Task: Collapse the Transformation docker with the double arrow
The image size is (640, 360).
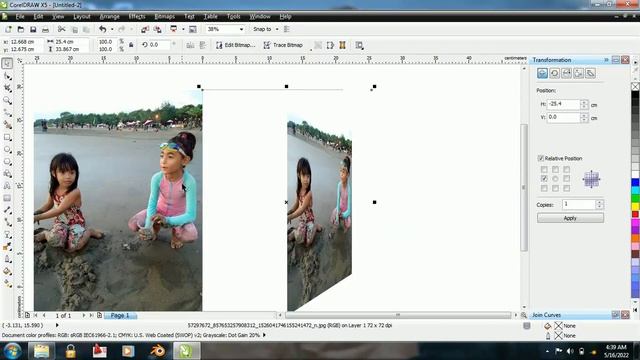Action: (x=606, y=60)
